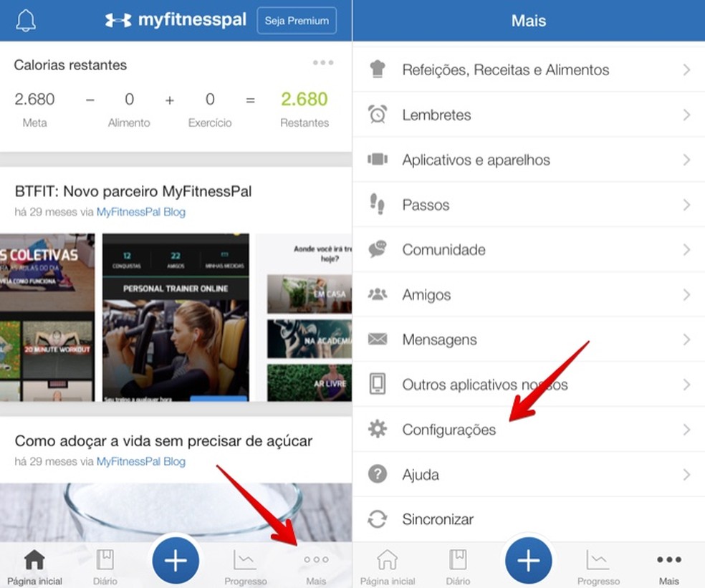Viewport: 705px width, 588px height.
Task: Open Refeições, Receitas e Alimentos
Action: [505, 69]
